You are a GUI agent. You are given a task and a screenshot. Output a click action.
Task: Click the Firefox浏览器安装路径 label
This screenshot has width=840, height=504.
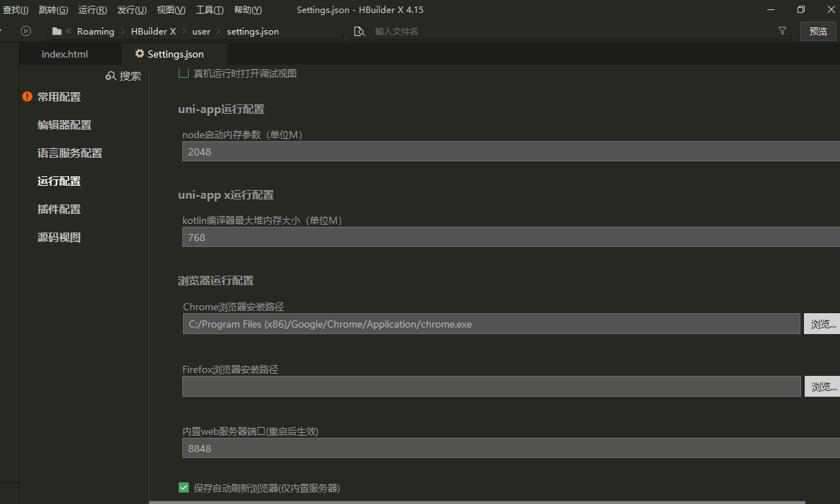click(x=230, y=369)
